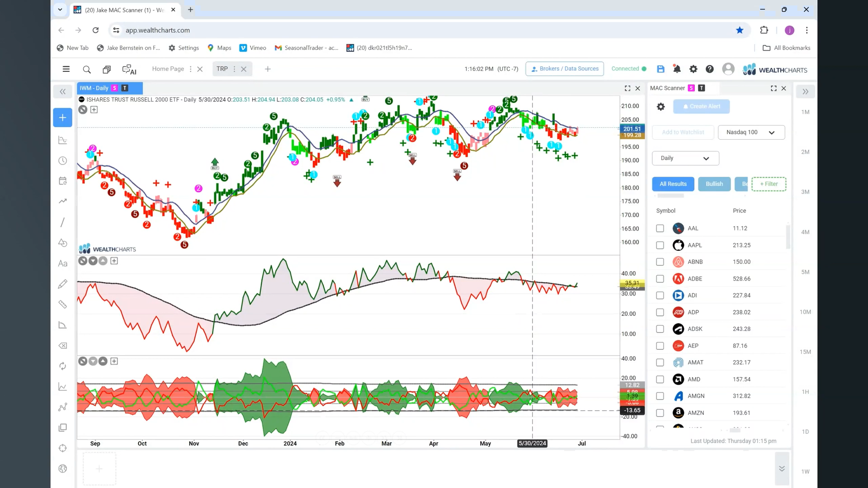Check the ADBE row checkbox
The image size is (868, 488).
(x=660, y=279)
